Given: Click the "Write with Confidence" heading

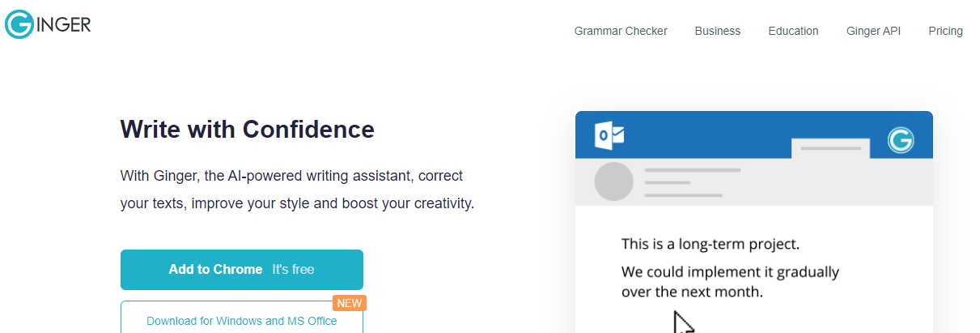Looking at the screenshot, I should (247, 130).
